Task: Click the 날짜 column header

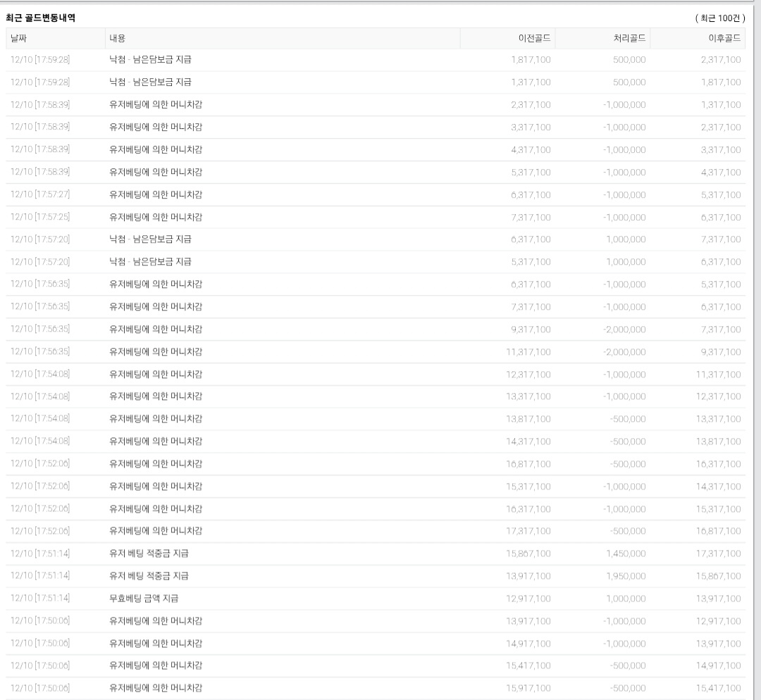Action: (x=19, y=38)
